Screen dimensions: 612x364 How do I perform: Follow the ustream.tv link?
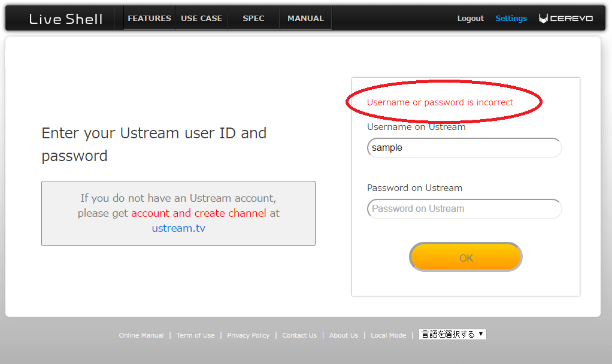coord(178,228)
